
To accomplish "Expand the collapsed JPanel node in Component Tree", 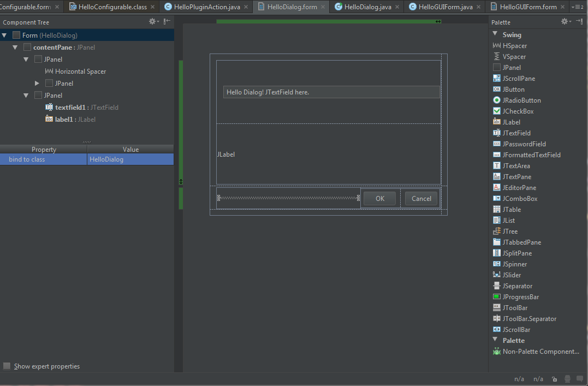I will coord(37,83).
